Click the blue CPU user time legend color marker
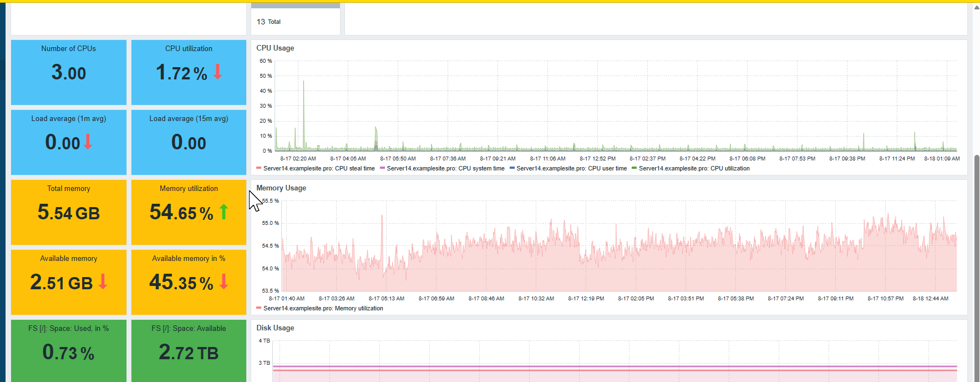Image resolution: width=980 pixels, height=382 pixels. (512, 168)
